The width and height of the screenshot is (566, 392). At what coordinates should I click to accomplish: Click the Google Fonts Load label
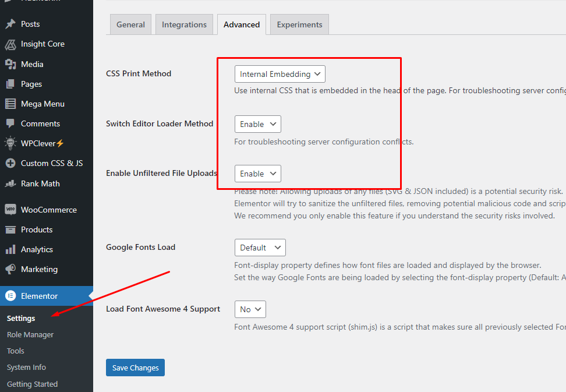(141, 247)
